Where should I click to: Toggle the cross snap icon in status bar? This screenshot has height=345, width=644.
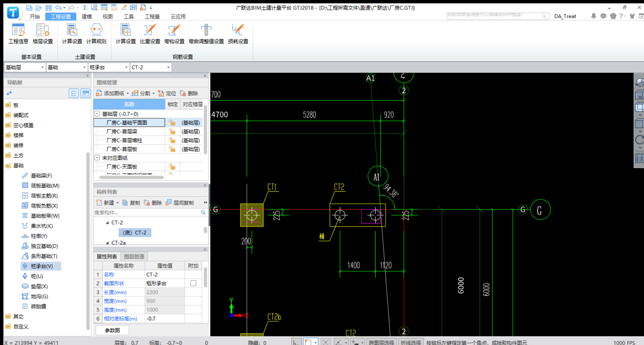pyautogui.click(x=325, y=342)
